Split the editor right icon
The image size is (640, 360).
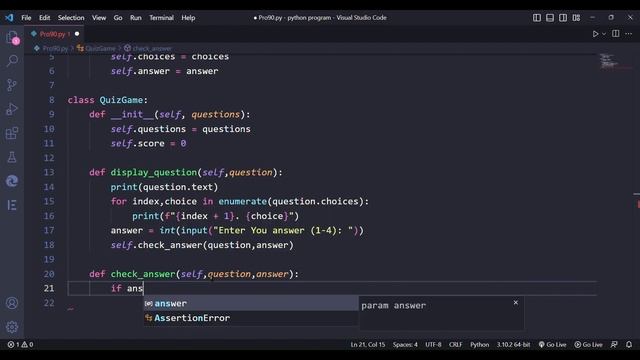616,34
